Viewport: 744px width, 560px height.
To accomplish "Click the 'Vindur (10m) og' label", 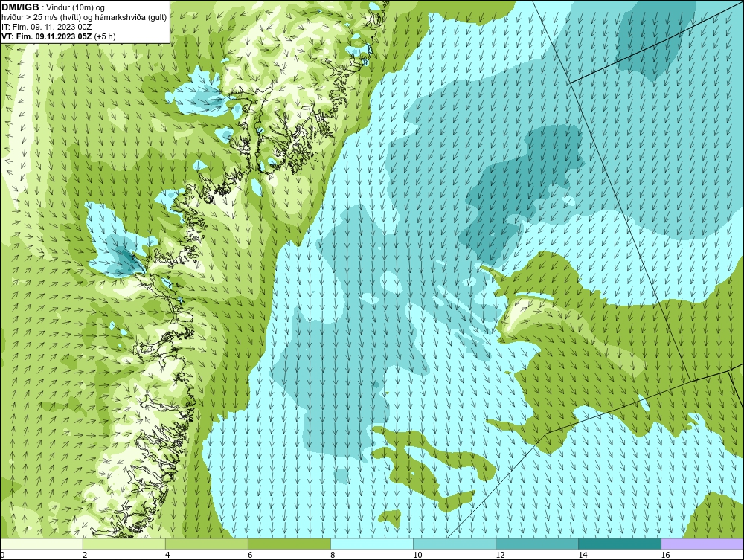I will pyautogui.click(x=75, y=7).
